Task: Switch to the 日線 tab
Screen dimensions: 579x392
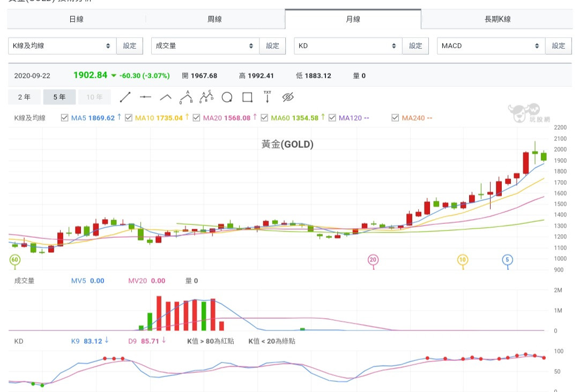Action: (77, 19)
